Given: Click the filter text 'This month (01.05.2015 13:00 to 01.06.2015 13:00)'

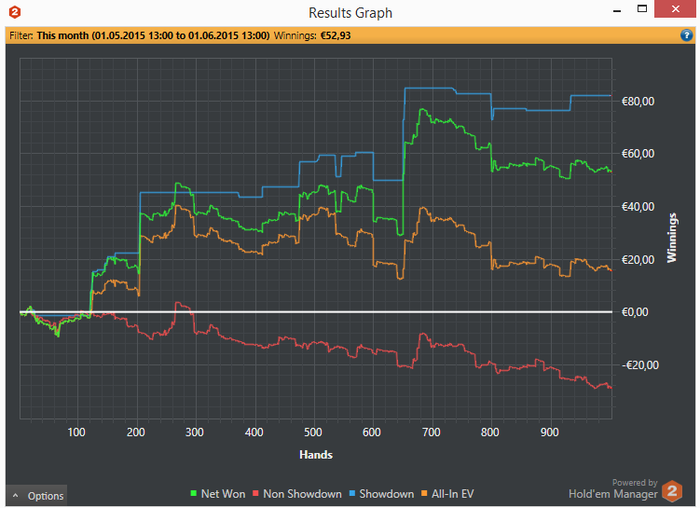Looking at the screenshot, I should pyautogui.click(x=153, y=36).
